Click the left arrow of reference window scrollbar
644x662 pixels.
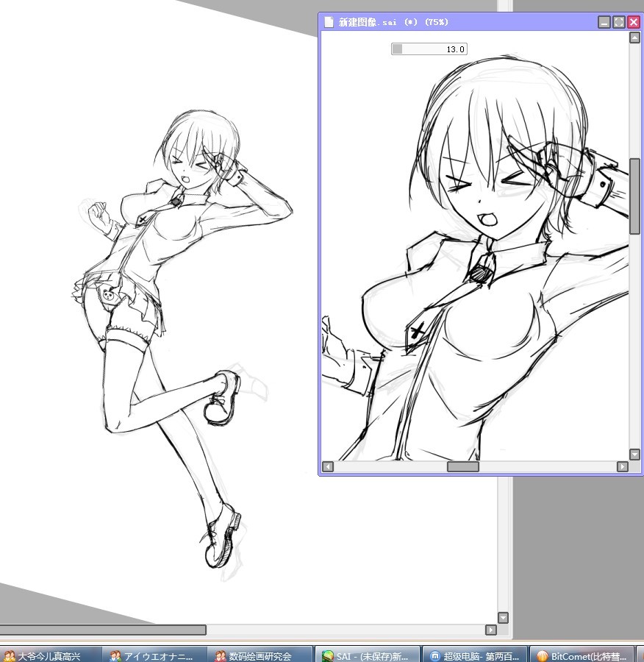click(328, 466)
